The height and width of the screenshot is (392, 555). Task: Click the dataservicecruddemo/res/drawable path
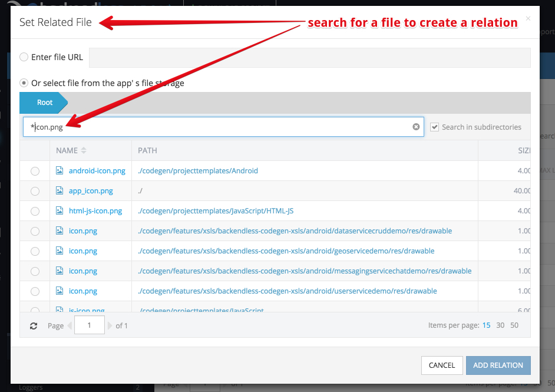(x=295, y=231)
